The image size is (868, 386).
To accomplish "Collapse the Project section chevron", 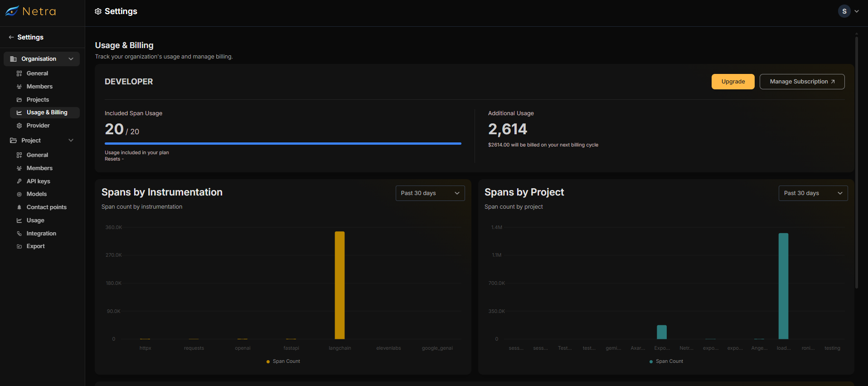I will click(x=71, y=141).
